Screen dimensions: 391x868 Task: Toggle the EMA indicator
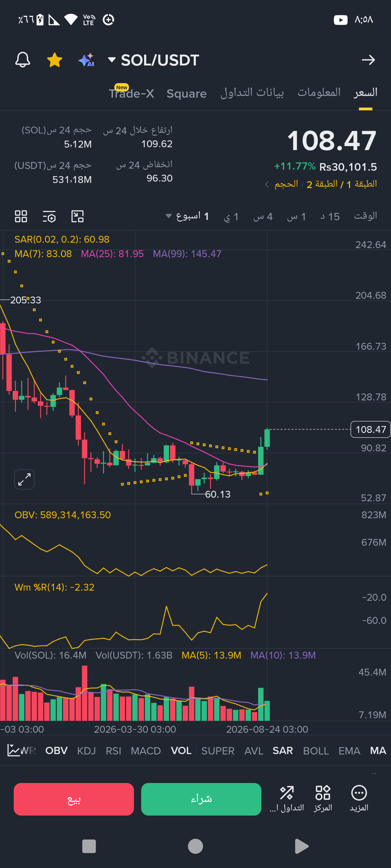pos(349,751)
